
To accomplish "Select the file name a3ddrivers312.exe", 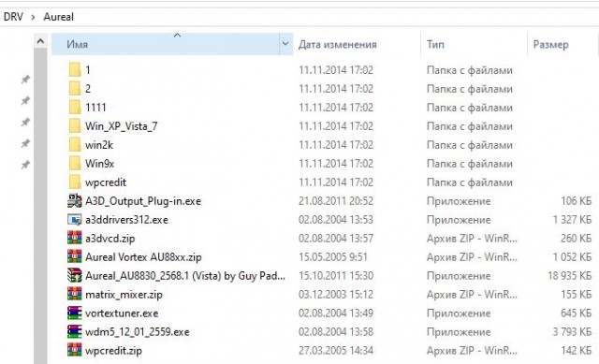I will coord(127,220).
